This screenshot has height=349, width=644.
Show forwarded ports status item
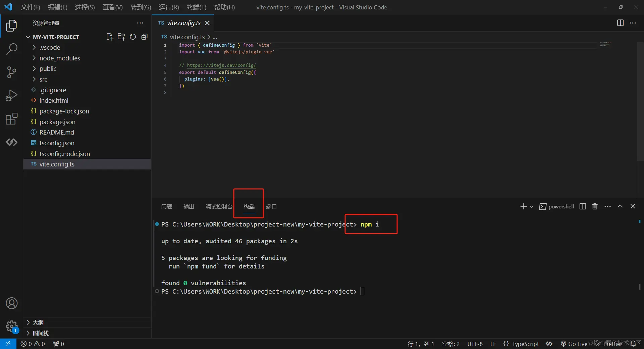coord(59,344)
